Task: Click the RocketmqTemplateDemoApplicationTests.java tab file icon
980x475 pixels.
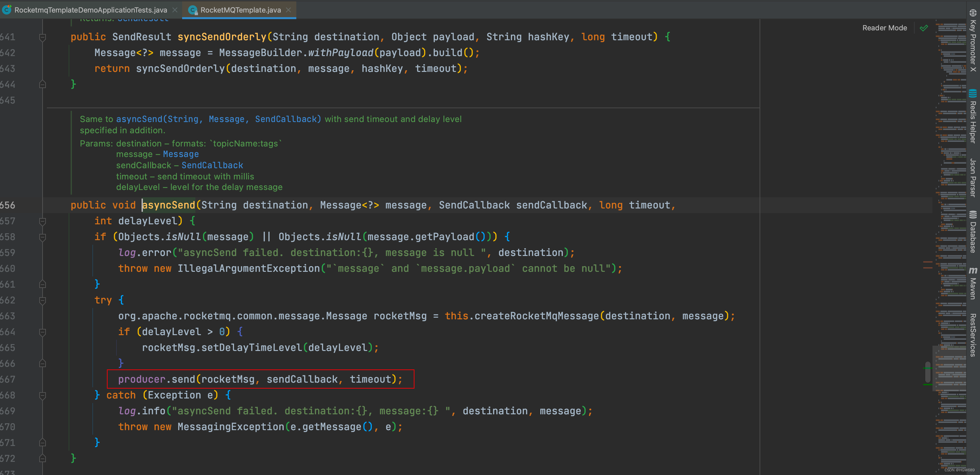Action: 7,10
